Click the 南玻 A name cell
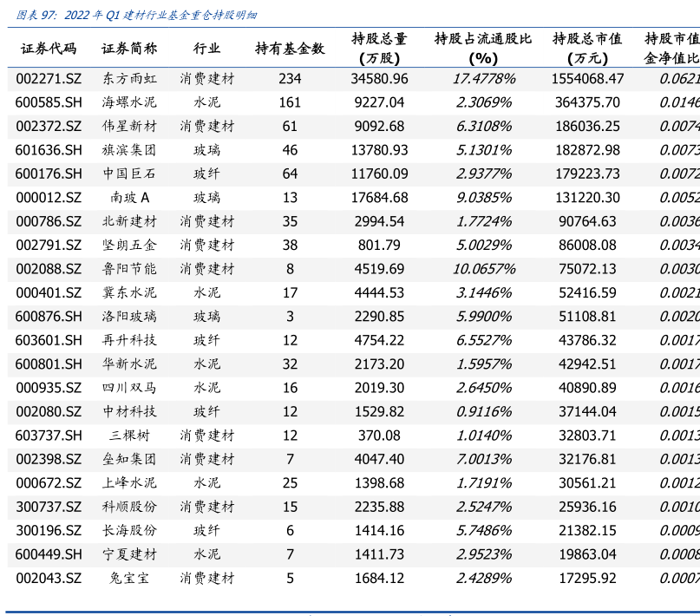700x616 pixels. [129, 198]
